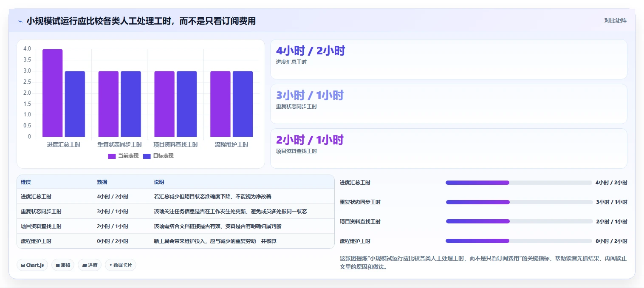This screenshot has height=288, width=644.
Task: Select the purple 当前表现 bar for 重复状态同步工时
Action: pos(108,104)
